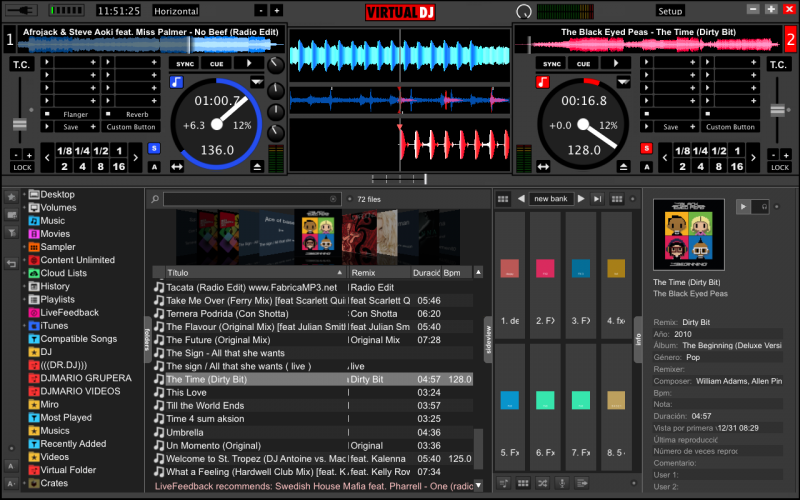Open the Setup menu
800x500 pixels.
(671, 10)
